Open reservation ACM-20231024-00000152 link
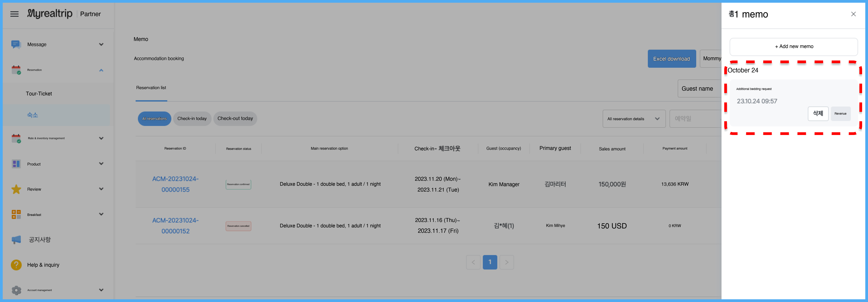 coord(175,226)
